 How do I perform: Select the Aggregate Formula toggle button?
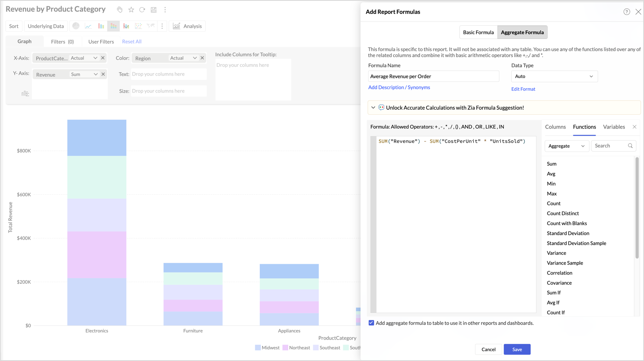click(x=522, y=33)
